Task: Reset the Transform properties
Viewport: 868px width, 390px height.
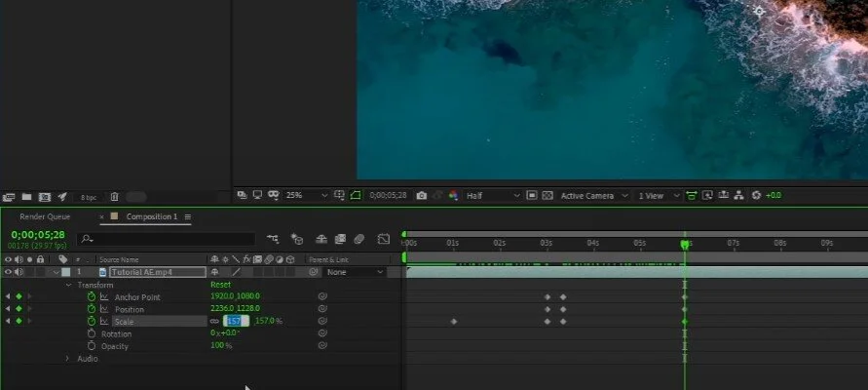Action: (220, 285)
